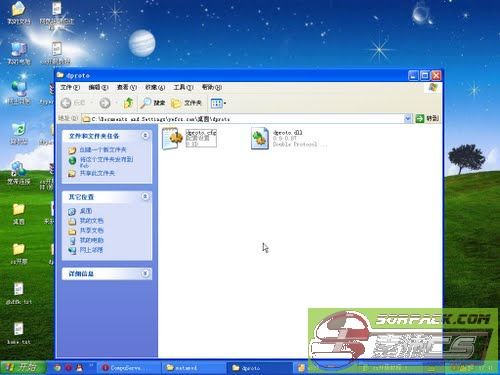Click 创建一个新文件夹 link
Viewport: 500px width, 375px height.
tap(103, 150)
